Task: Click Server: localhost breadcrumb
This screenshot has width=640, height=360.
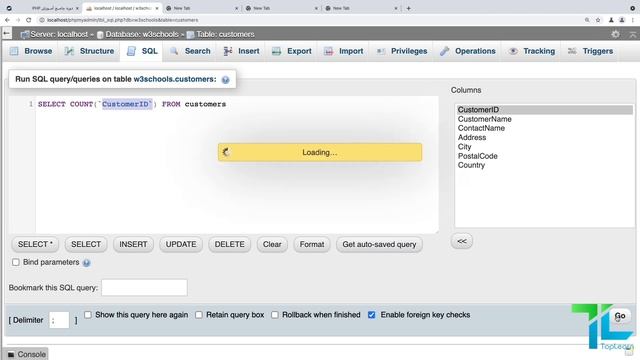Action: tap(58, 34)
